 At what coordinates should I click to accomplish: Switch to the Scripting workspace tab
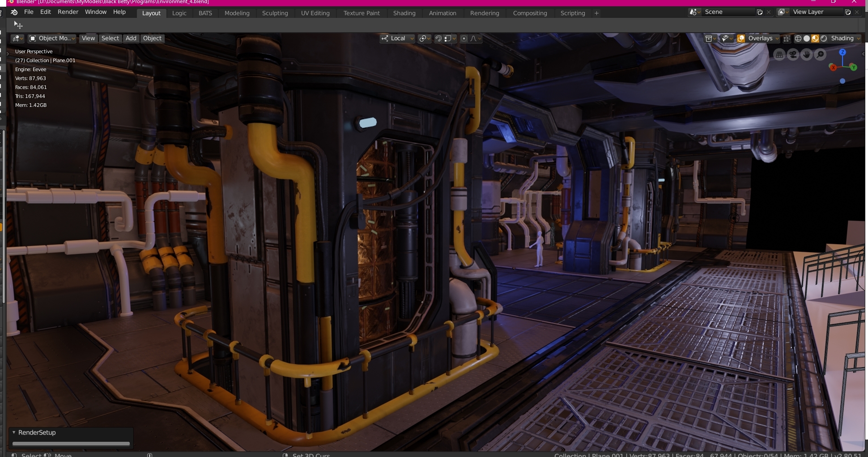573,13
